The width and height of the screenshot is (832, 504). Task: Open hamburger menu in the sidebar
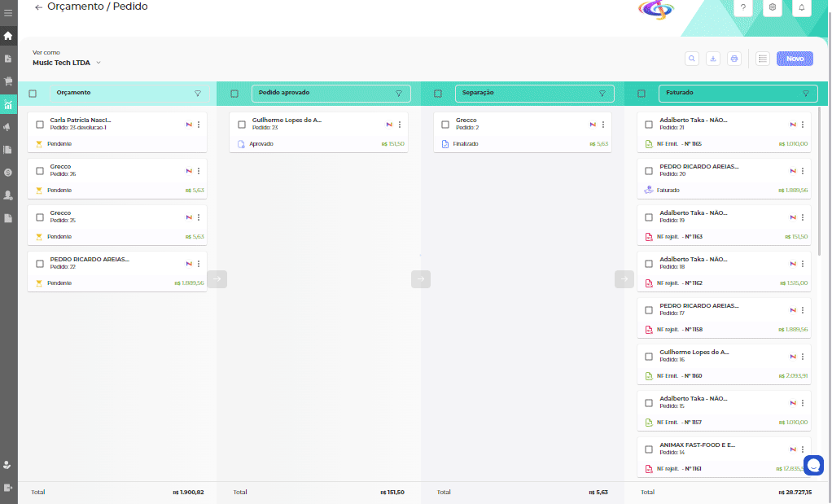[8, 13]
